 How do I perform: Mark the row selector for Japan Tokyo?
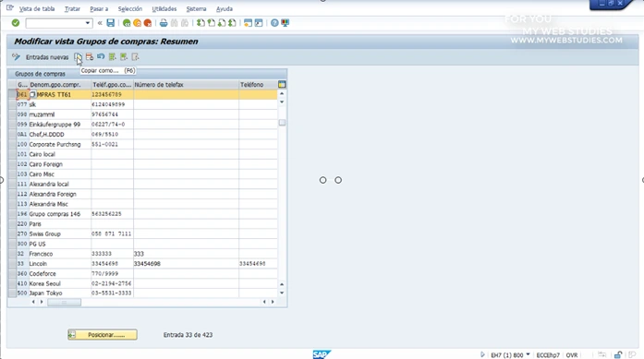12,293
